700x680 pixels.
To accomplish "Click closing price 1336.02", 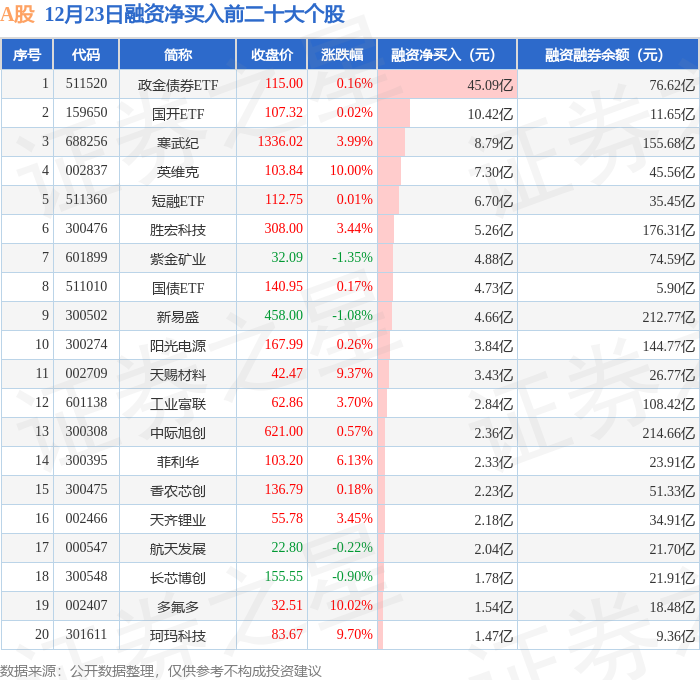I will point(280,142).
